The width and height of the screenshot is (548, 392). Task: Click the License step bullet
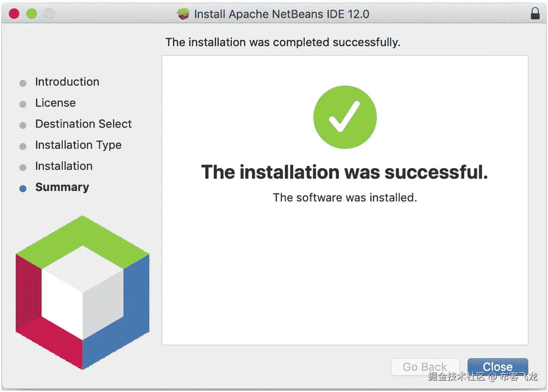(x=23, y=104)
